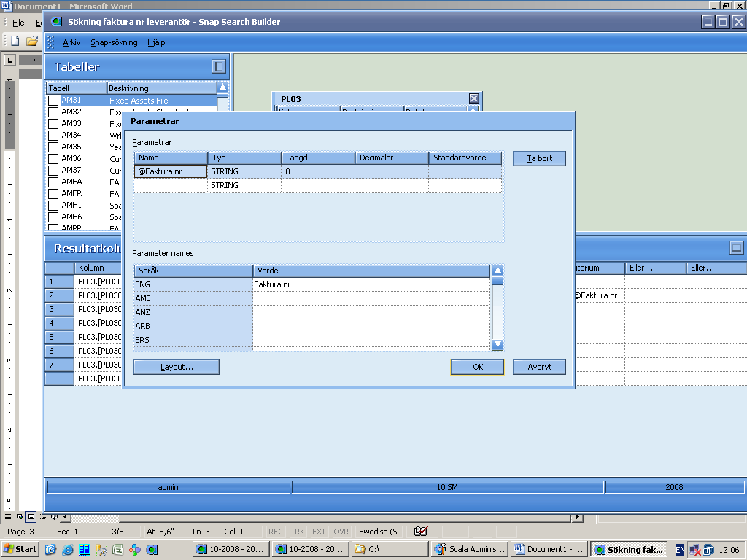Image resolution: width=747 pixels, height=560 pixels.
Task: Check the AM35 table checkbox
Action: tap(53, 147)
